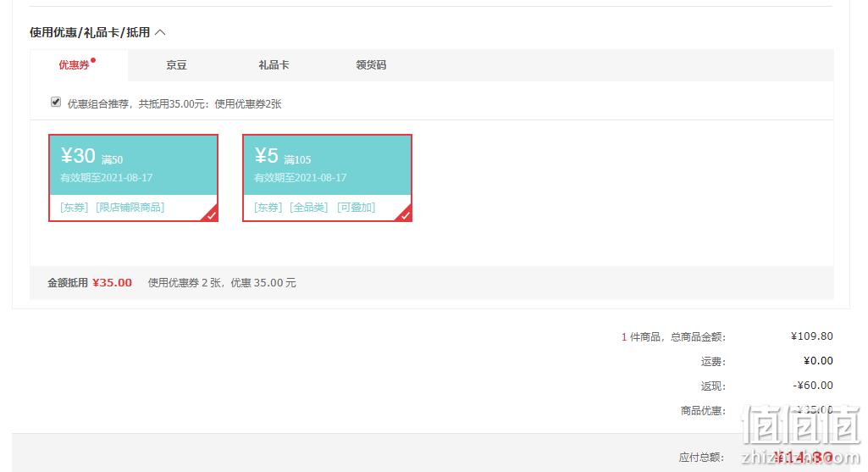Image resolution: width=868 pixels, height=472 pixels.
Task: Switch to the 京豆 tab
Action: (176, 64)
